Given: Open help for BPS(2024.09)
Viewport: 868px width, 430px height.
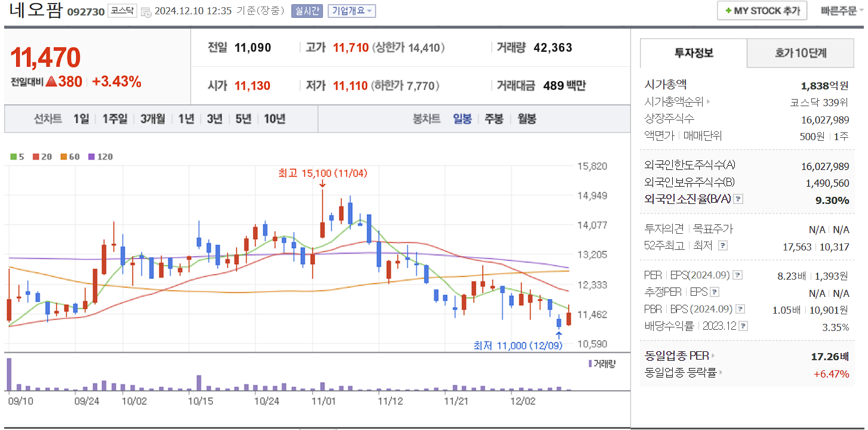Looking at the screenshot, I should tap(740, 308).
